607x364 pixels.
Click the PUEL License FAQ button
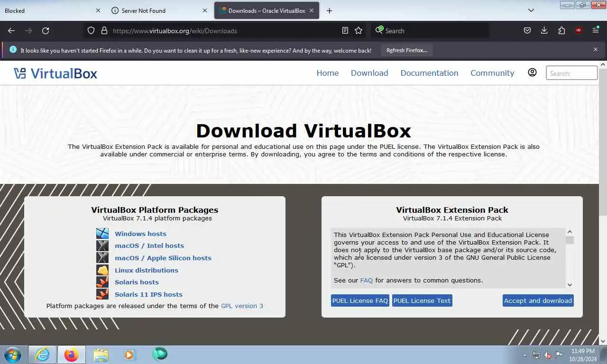point(360,300)
